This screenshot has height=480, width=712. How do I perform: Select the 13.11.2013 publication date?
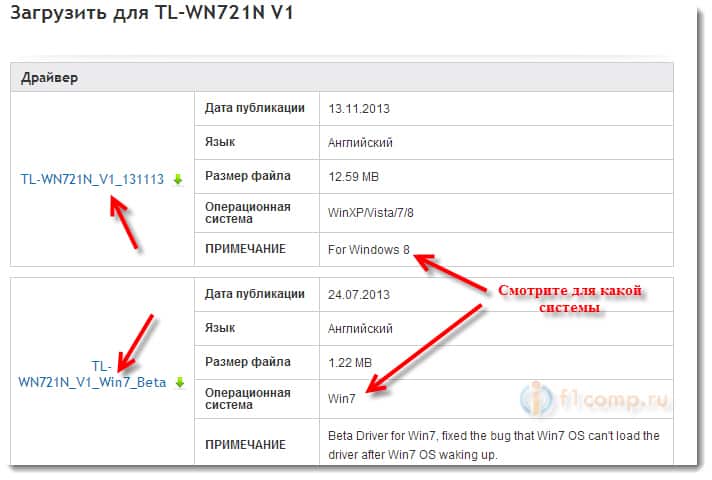(359, 109)
